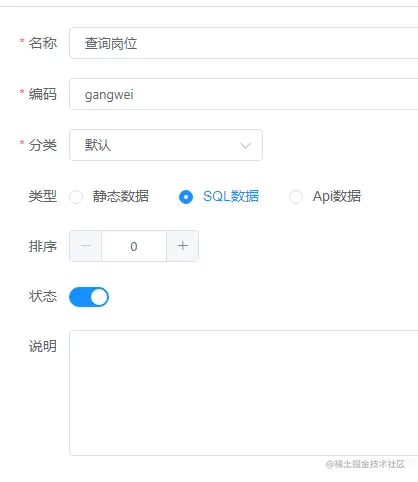Toggle the 状态 switch off
This screenshot has height=482, width=418.
pyautogui.click(x=89, y=297)
